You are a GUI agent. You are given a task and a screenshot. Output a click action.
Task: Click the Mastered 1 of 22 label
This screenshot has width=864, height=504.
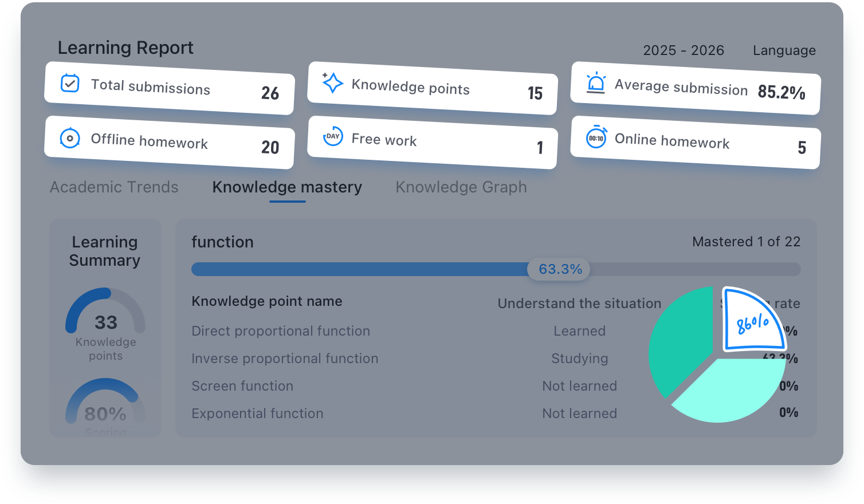click(x=746, y=242)
